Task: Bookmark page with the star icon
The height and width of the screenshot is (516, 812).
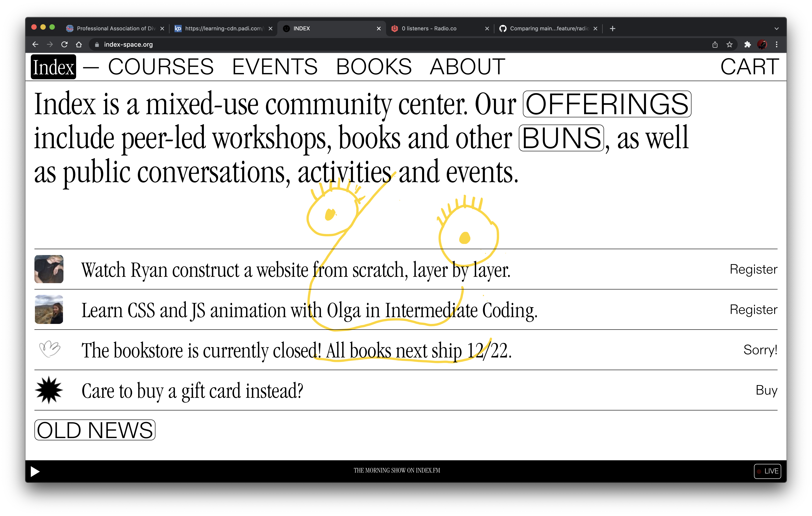Action: click(x=729, y=44)
